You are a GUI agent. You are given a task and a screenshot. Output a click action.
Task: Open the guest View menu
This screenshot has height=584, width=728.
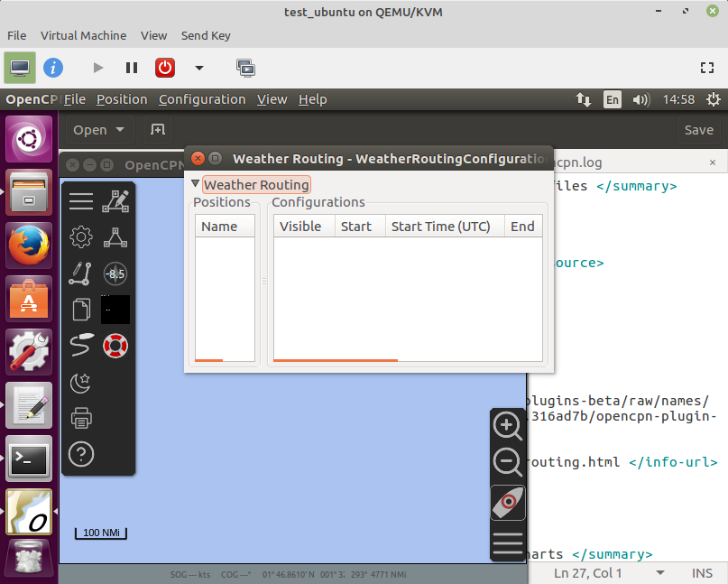pos(272,99)
